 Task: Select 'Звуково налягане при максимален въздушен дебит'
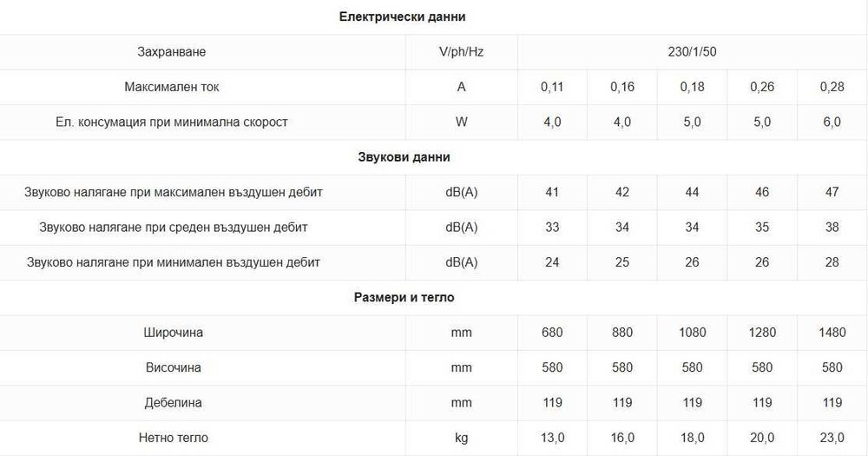pyautogui.click(x=174, y=192)
